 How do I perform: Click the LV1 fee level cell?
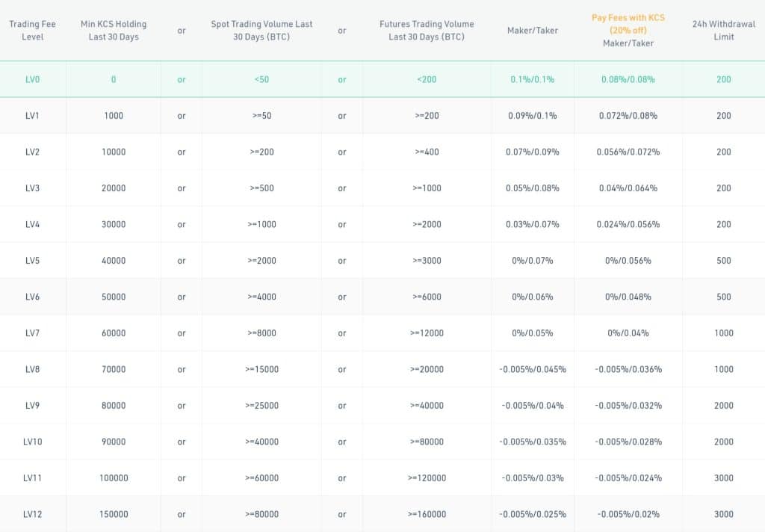(32, 116)
